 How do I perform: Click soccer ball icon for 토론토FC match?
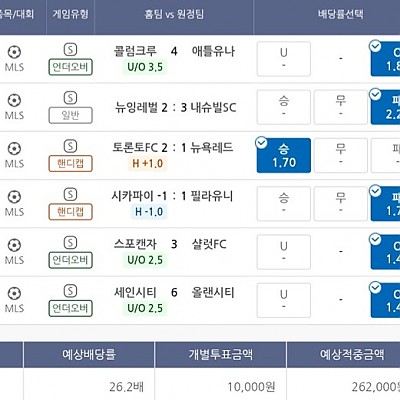[14, 149]
